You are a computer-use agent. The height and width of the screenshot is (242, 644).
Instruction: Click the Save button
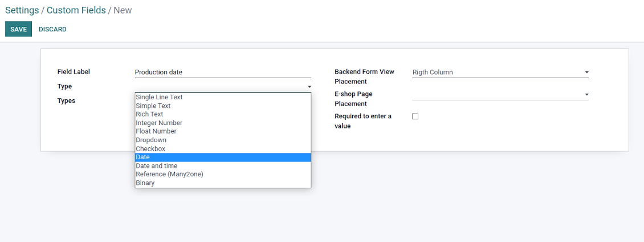18,29
